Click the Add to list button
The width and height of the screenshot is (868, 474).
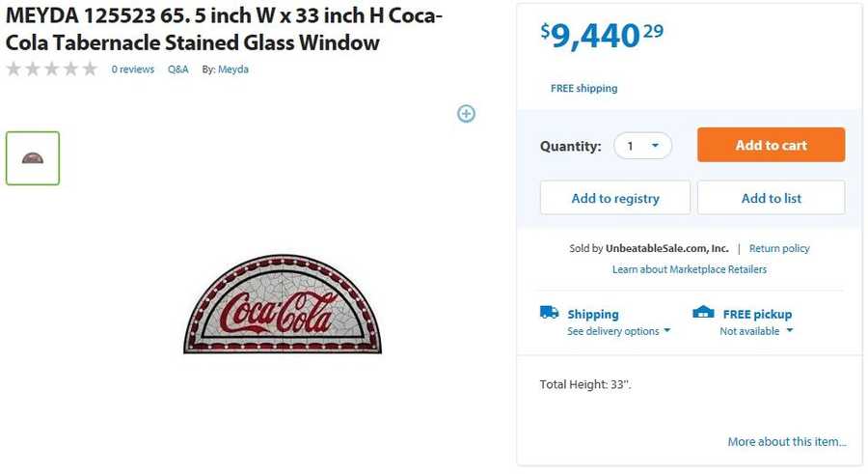point(771,198)
